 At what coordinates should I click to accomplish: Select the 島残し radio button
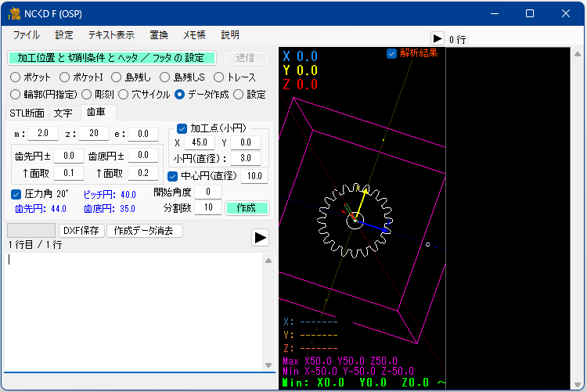(116, 77)
